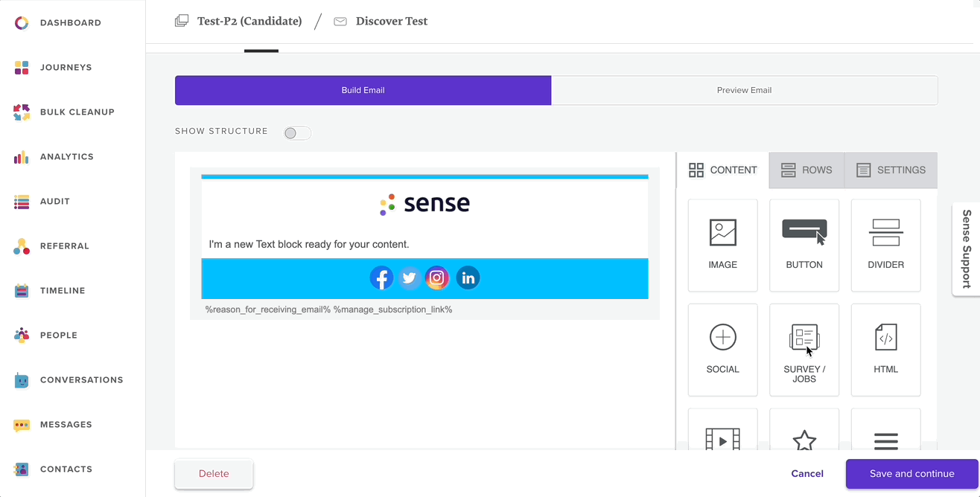This screenshot has height=497, width=980.
Task: Click the Facebook icon in email
Action: click(x=382, y=278)
